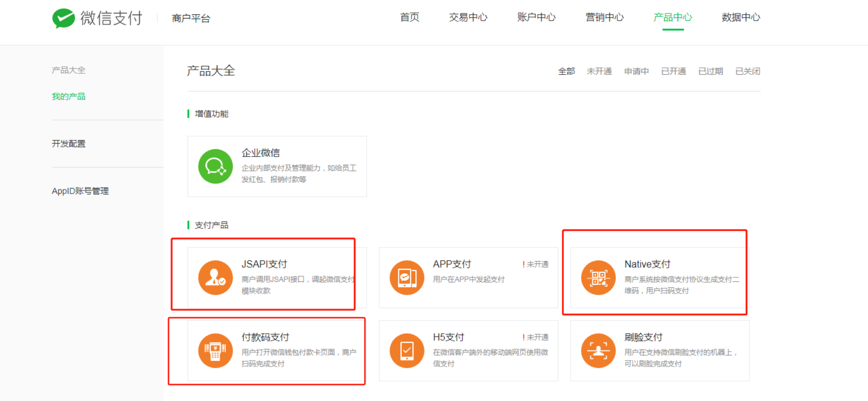Click the 增值功能 section heading
Image resolution: width=868 pixels, height=401 pixels.
211,114
